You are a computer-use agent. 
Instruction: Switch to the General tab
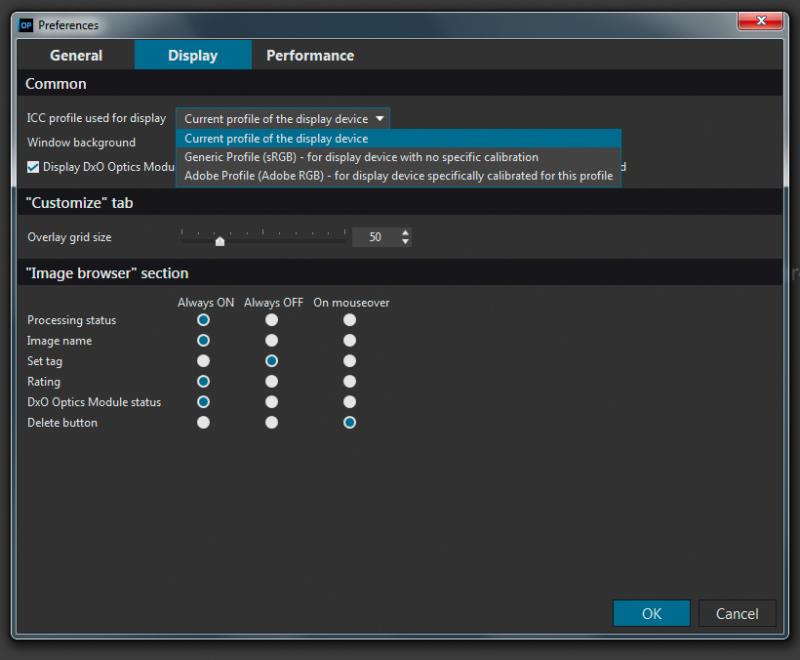(x=76, y=55)
